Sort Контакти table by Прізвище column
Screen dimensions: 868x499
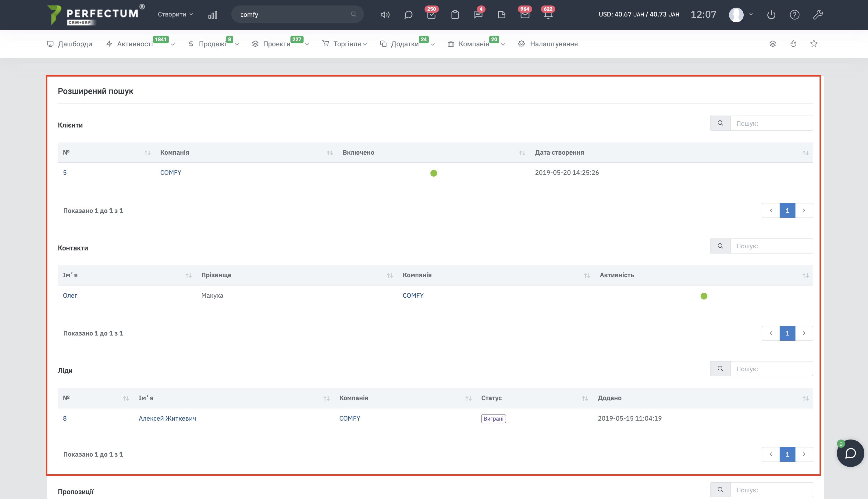pos(216,275)
